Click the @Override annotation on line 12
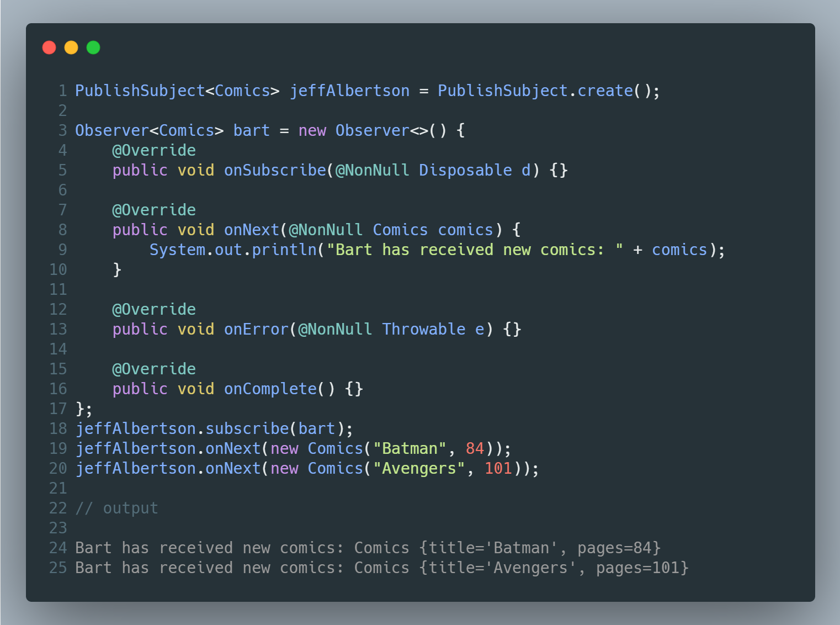Screen dimensions: 840x625 click(154, 309)
